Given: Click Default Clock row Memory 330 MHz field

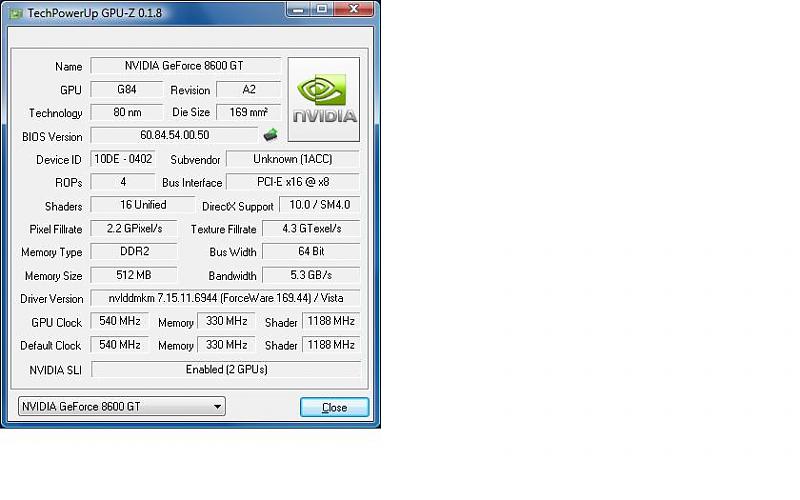Looking at the screenshot, I should (226, 345).
